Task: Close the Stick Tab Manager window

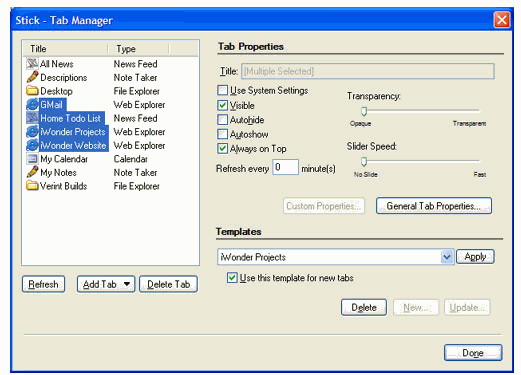Action: coord(502,20)
